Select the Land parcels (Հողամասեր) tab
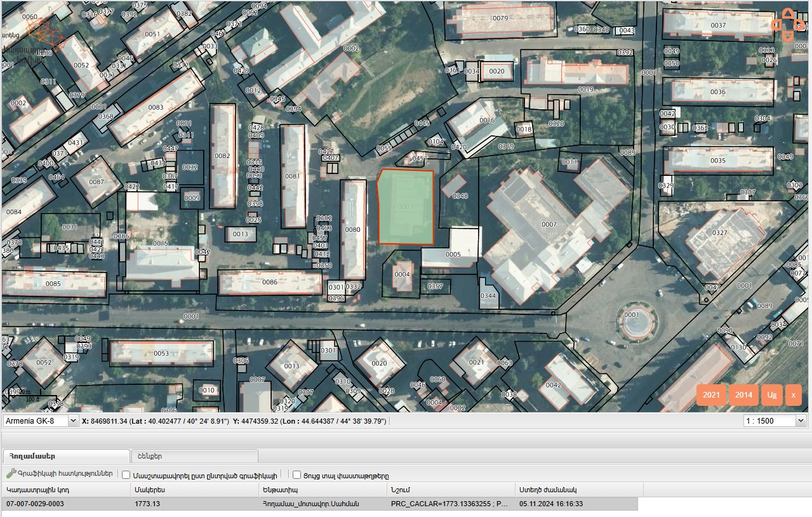812x517 pixels. pyautogui.click(x=66, y=455)
